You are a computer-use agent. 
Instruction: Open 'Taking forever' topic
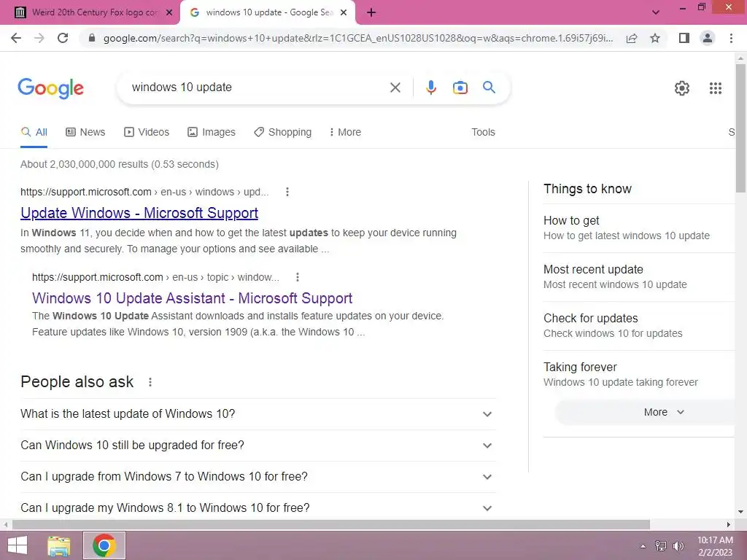639,375
